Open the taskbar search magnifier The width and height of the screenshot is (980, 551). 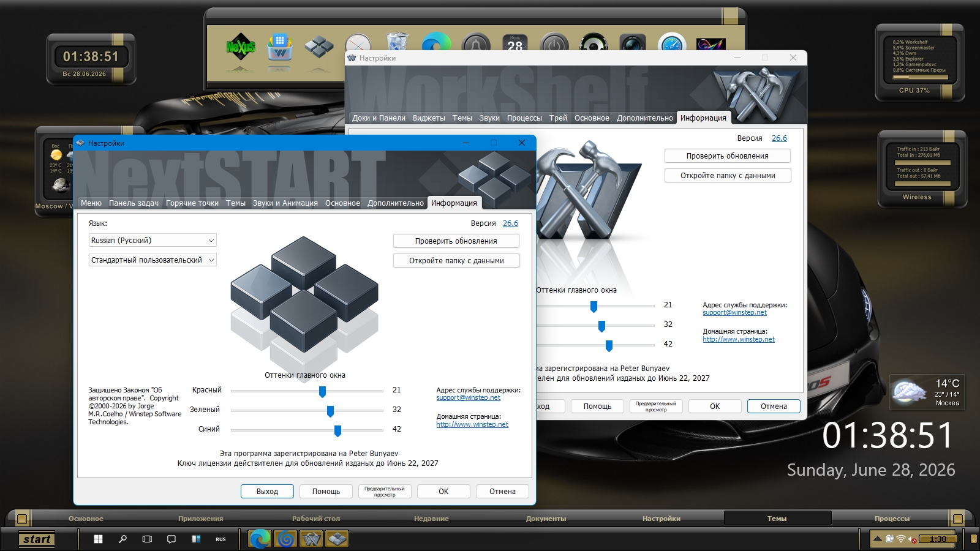click(x=123, y=539)
